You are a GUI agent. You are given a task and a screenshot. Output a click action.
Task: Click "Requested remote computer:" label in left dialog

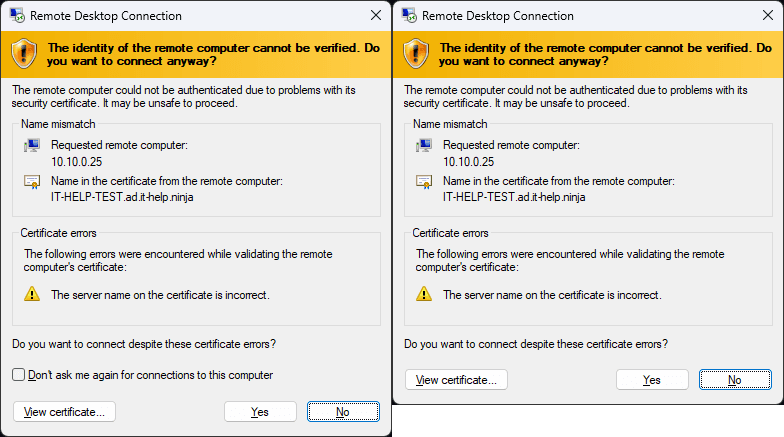pyautogui.click(x=120, y=145)
